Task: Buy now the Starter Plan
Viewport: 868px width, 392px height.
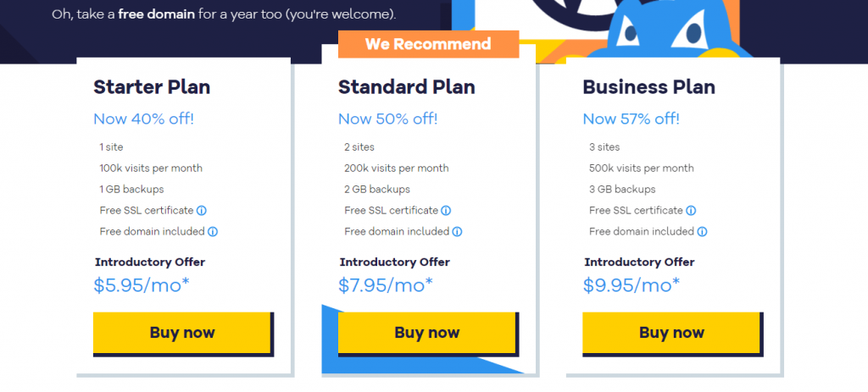Action: (x=182, y=333)
